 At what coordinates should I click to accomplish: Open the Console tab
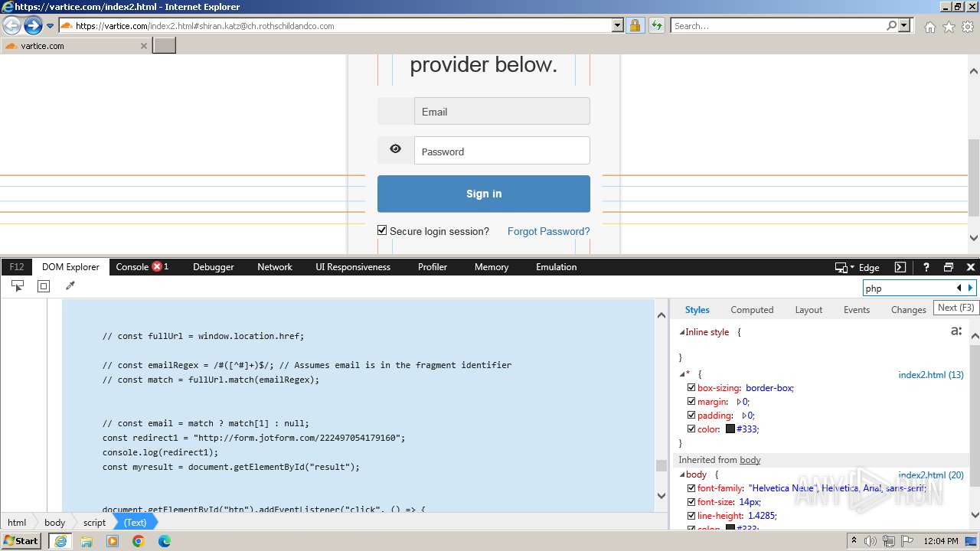142,267
